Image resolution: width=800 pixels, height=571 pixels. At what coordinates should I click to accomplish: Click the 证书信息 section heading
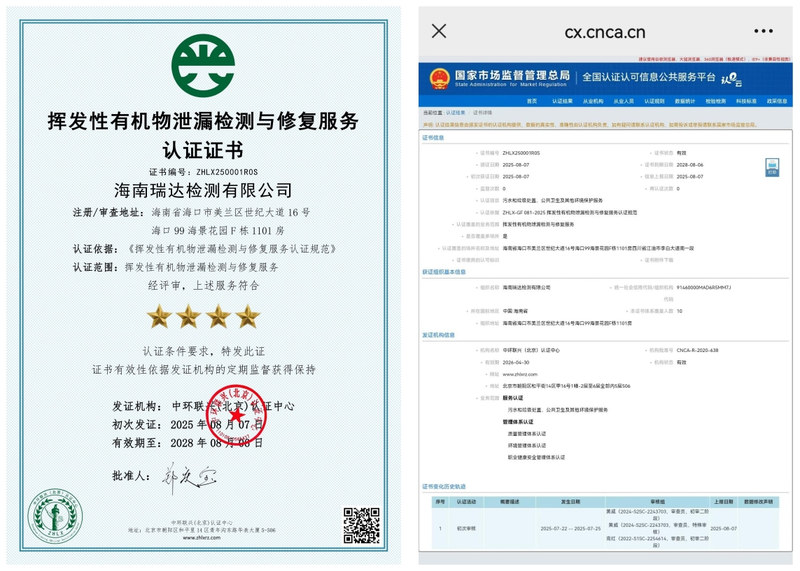(433, 138)
